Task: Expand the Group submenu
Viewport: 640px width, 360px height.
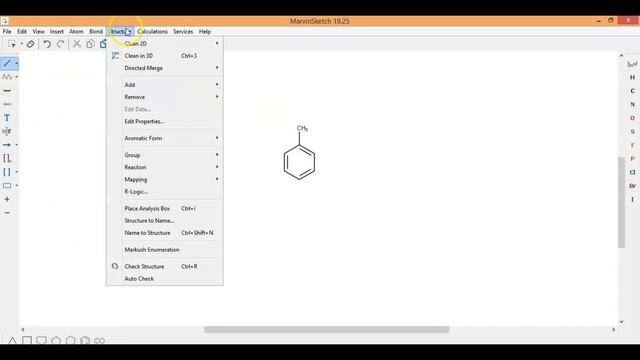Action: pos(164,155)
